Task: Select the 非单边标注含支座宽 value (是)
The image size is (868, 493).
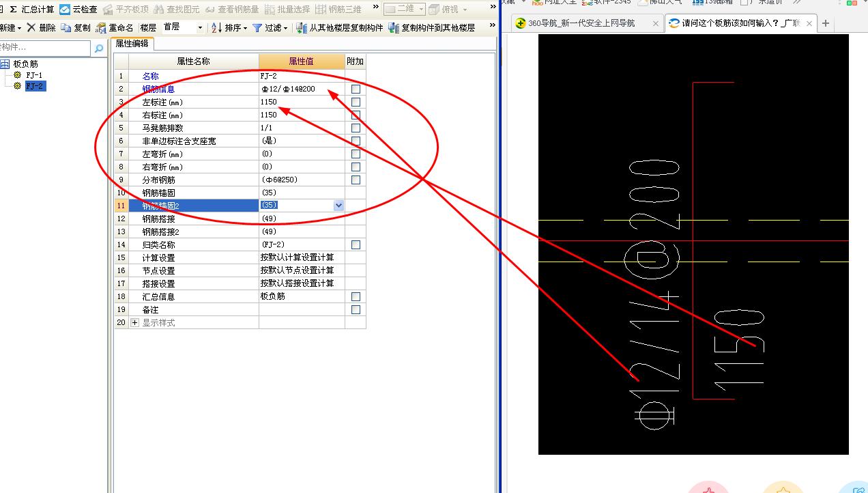Action: coord(302,141)
